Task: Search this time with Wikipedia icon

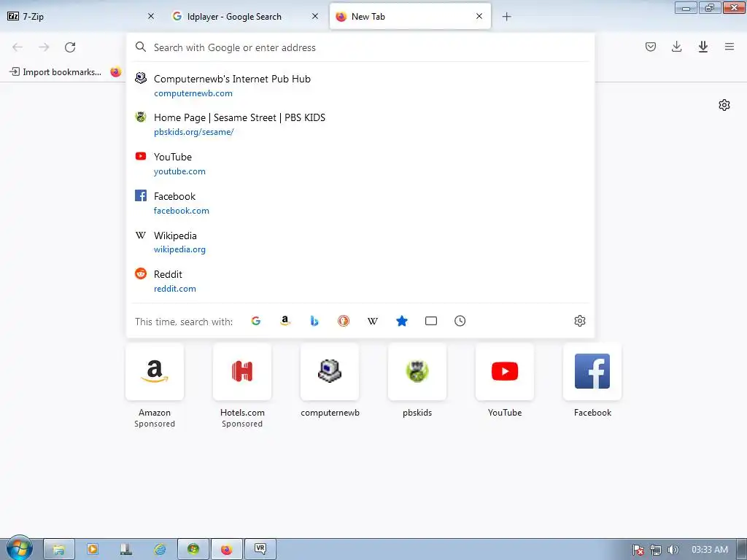Action: [x=373, y=321]
